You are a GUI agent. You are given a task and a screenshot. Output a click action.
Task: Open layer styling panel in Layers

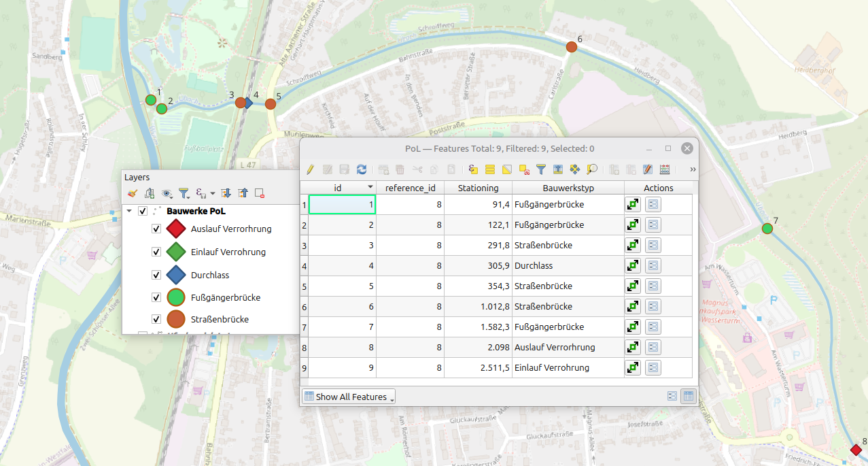[133, 193]
